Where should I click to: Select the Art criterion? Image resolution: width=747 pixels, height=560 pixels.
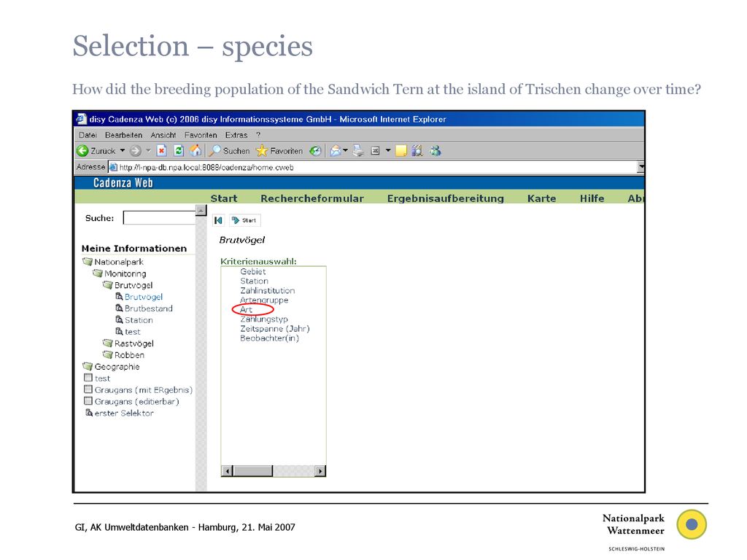coord(246,309)
